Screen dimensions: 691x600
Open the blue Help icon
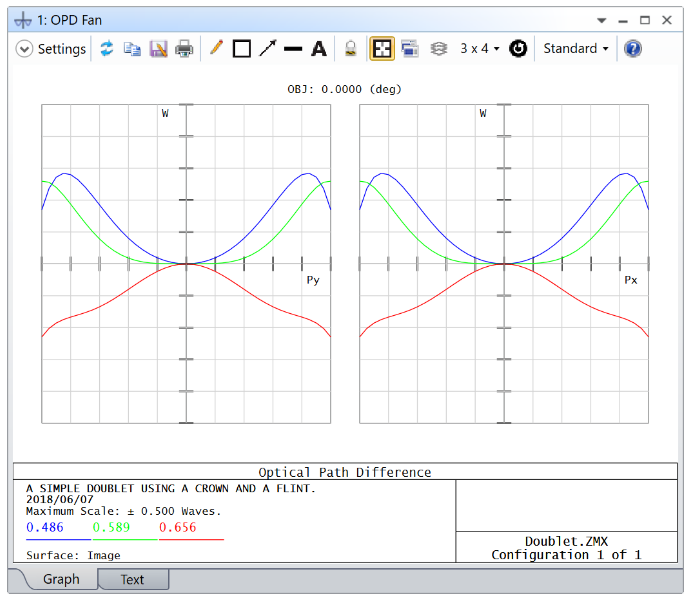tap(633, 49)
